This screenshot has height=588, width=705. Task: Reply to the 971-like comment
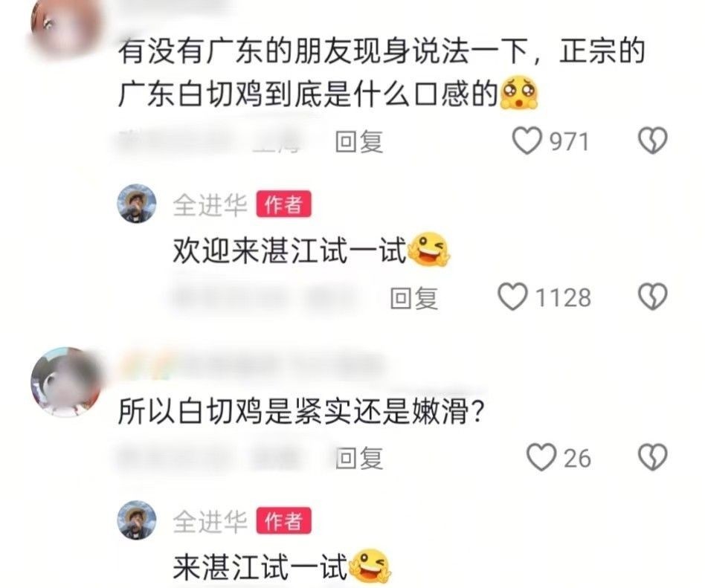coord(359,141)
